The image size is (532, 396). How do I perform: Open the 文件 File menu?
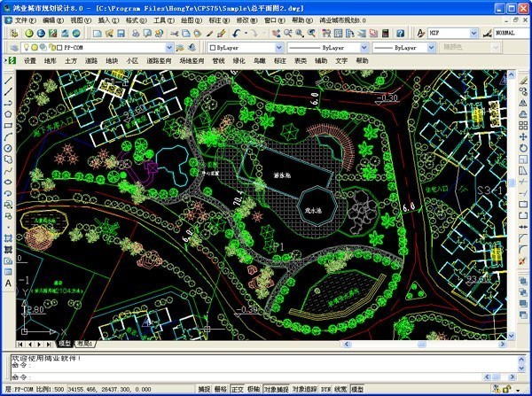pos(25,20)
